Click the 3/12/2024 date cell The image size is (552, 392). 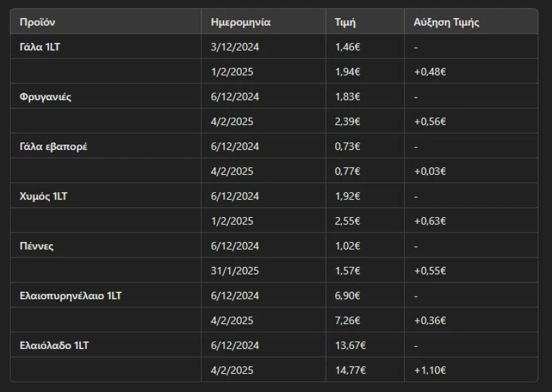pos(235,46)
